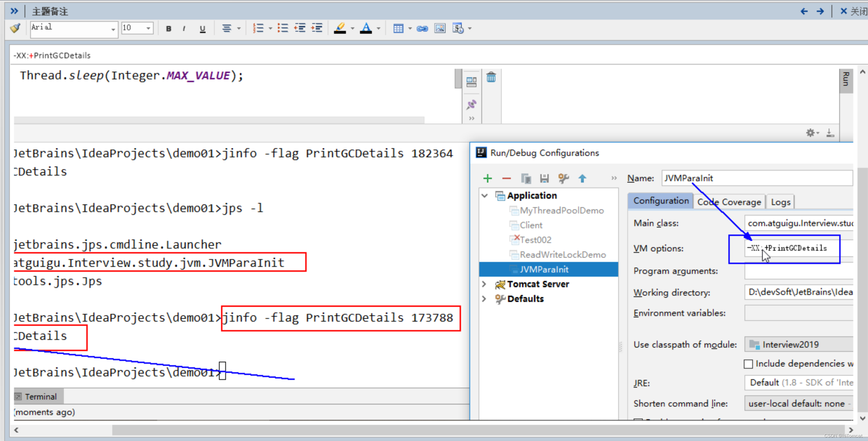
Task: Collapse the Application tree node
Action: (485, 196)
